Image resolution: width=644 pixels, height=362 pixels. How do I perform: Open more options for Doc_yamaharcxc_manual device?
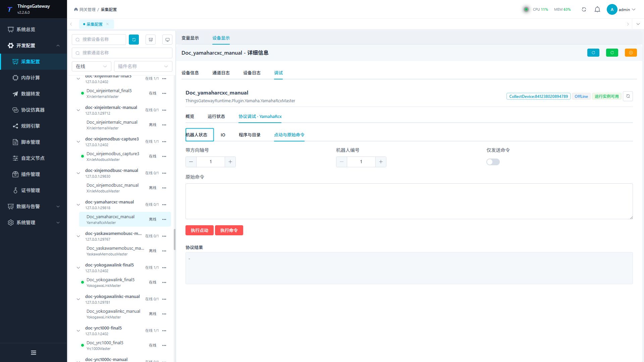[164, 219]
